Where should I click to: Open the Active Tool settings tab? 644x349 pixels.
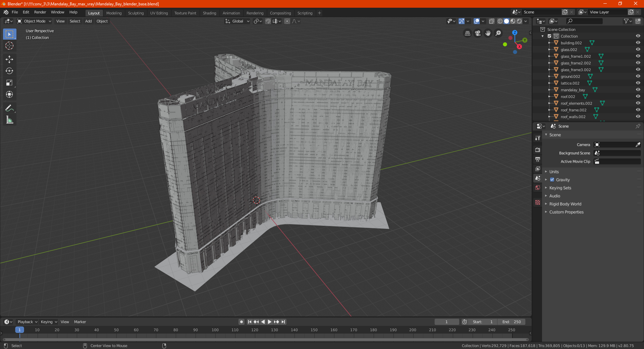(x=538, y=138)
